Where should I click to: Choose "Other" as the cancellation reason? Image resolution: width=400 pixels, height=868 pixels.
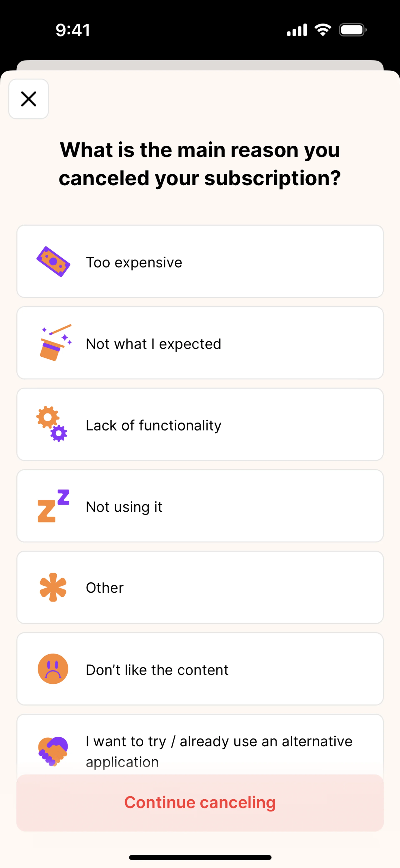(105, 588)
